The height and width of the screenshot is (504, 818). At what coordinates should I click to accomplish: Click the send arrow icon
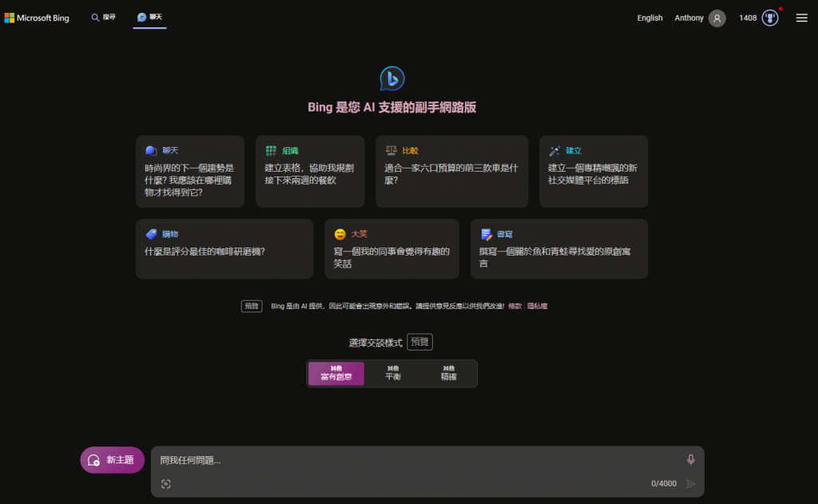691,484
